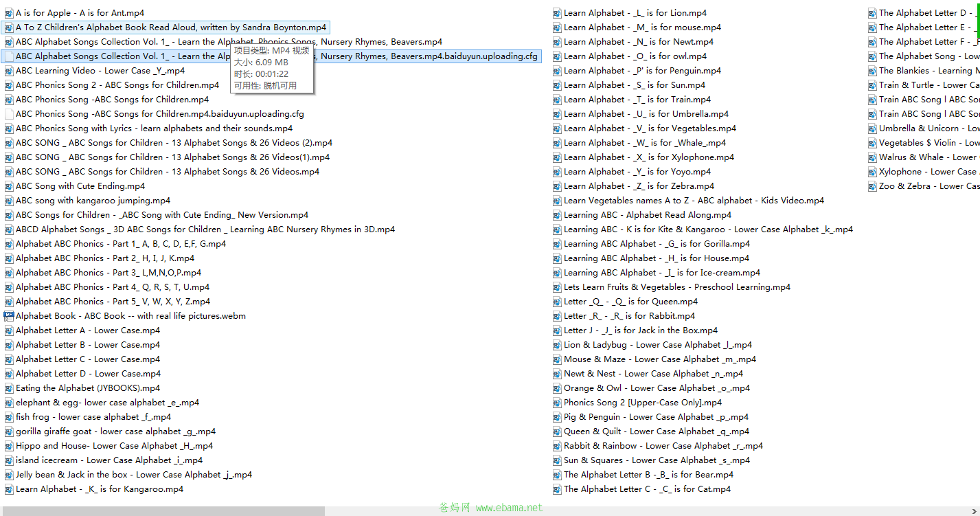
Task: Click the icon beside 'Lets Learn Fruits & Vegetables - Preschool Learning.mp4'
Action: click(x=557, y=287)
